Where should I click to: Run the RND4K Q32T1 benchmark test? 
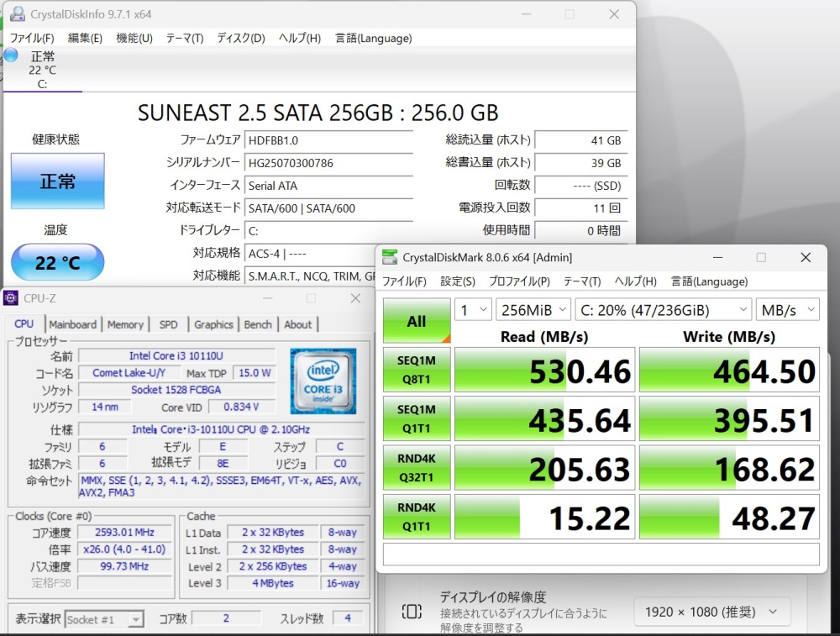pyautogui.click(x=417, y=468)
